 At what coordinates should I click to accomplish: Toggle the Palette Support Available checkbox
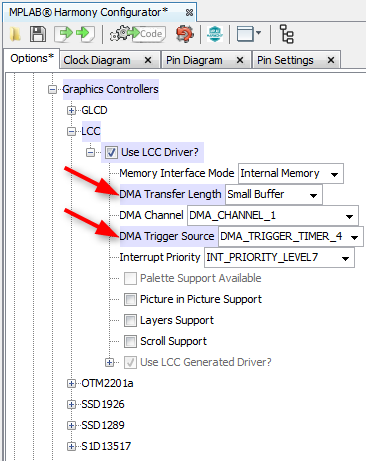(x=130, y=279)
